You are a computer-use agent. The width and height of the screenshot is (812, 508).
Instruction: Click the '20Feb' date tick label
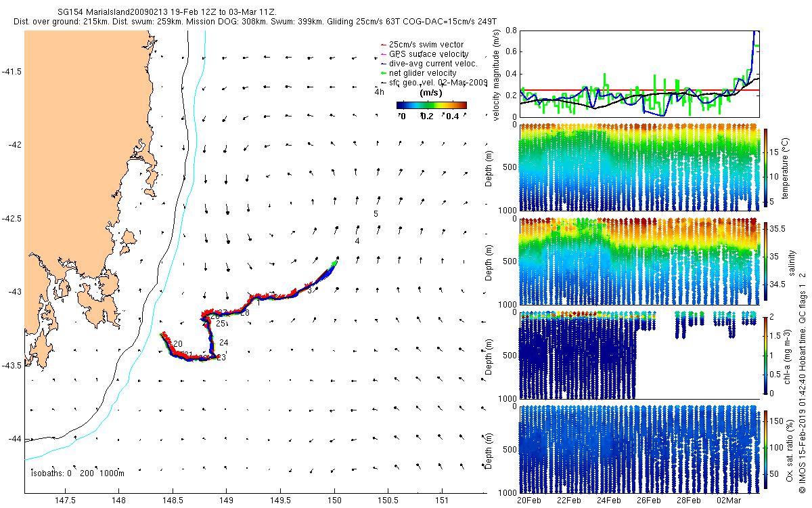(x=529, y=500)
